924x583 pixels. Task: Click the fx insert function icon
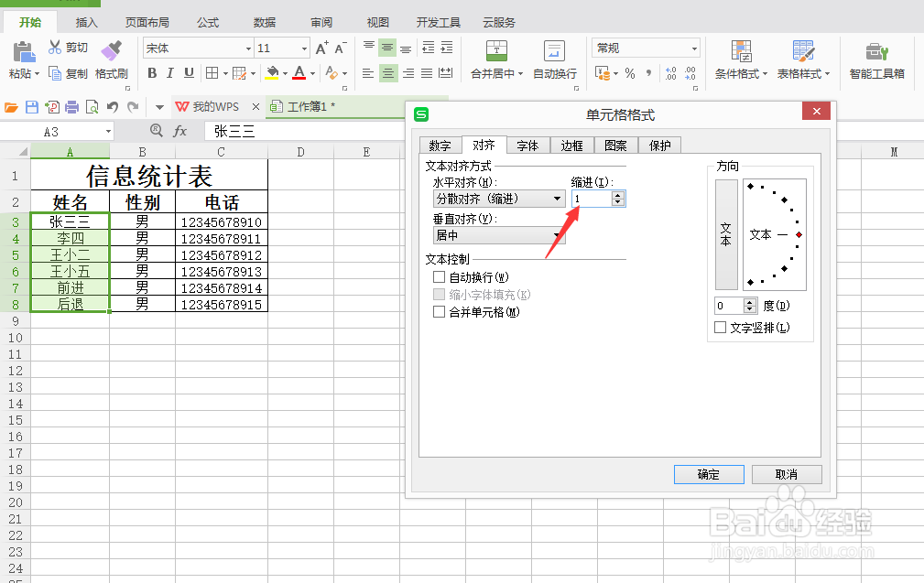click(179, 131)
